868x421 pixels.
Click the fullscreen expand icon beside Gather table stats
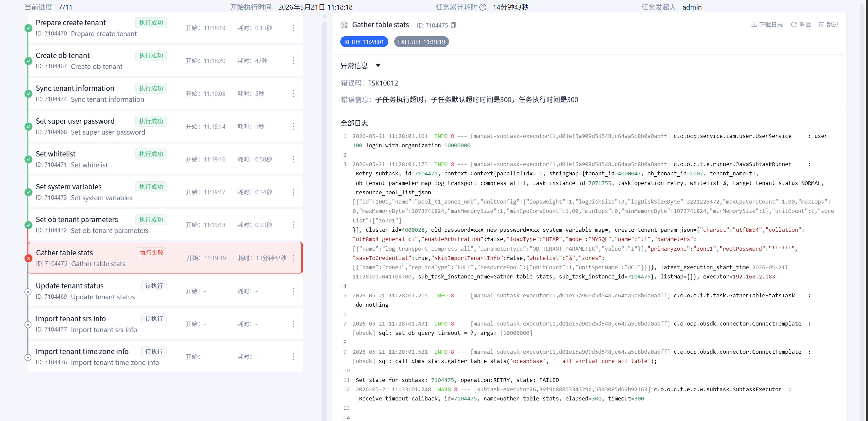(344, 25)
